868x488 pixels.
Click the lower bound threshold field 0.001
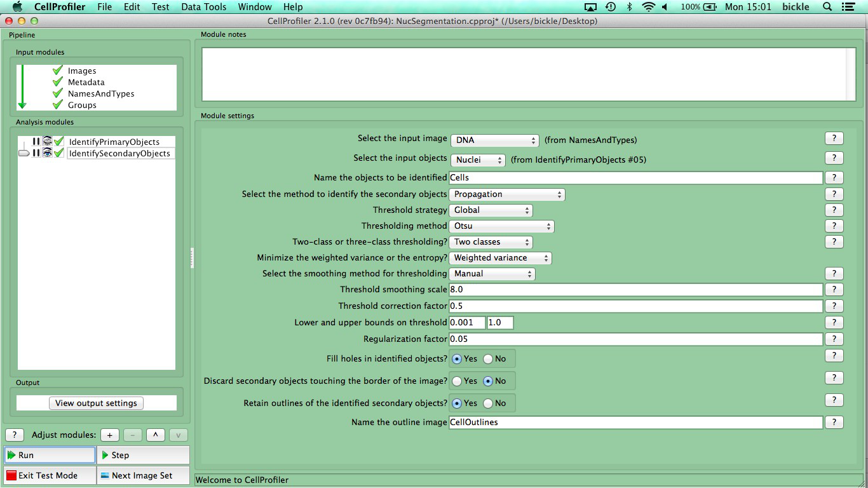467,323
